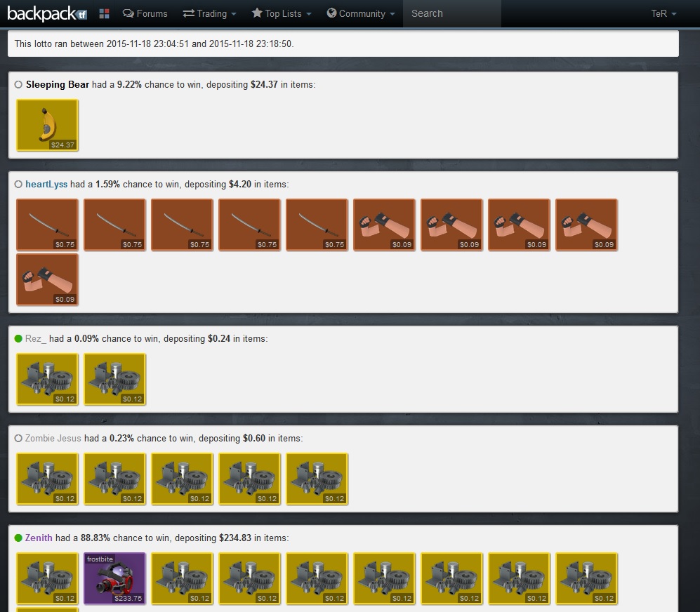Screen dimensions: 700x612
Task: Click the status circle beside Sleeping Bear
Action: pyautogui.click(x=18, y=85)
